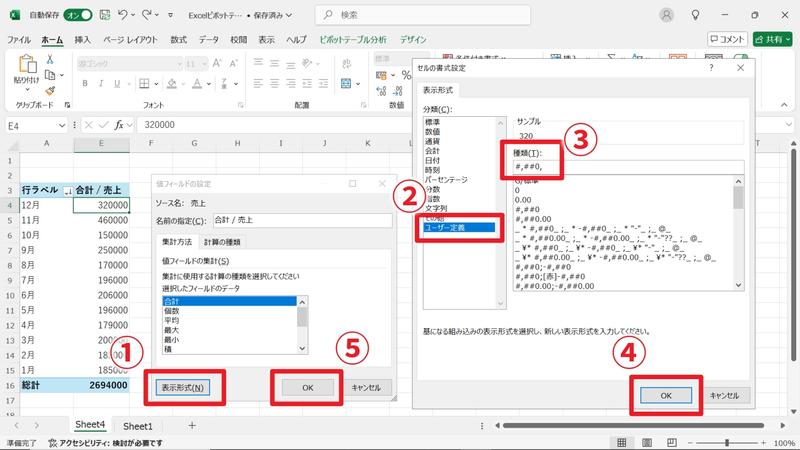Click the save icon in title bar
The height and width of the screenshot is (450, 800).
[105, 15]
